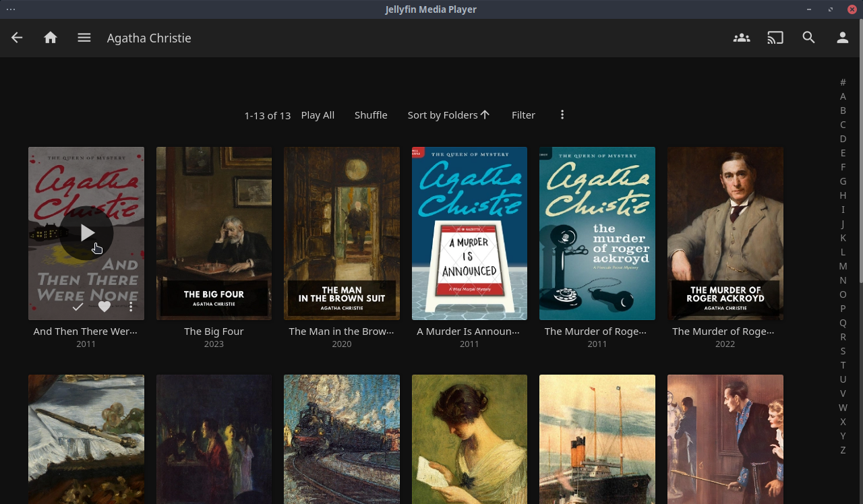Open window menu dots in the title bar
The image size is (863, 504).
tap(10, 9)
